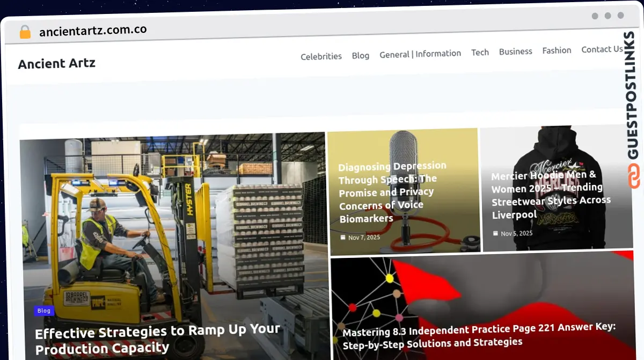Open Mastering 8.3 Independent Practice article
This screenshot has width=644, height=360.
479,335
